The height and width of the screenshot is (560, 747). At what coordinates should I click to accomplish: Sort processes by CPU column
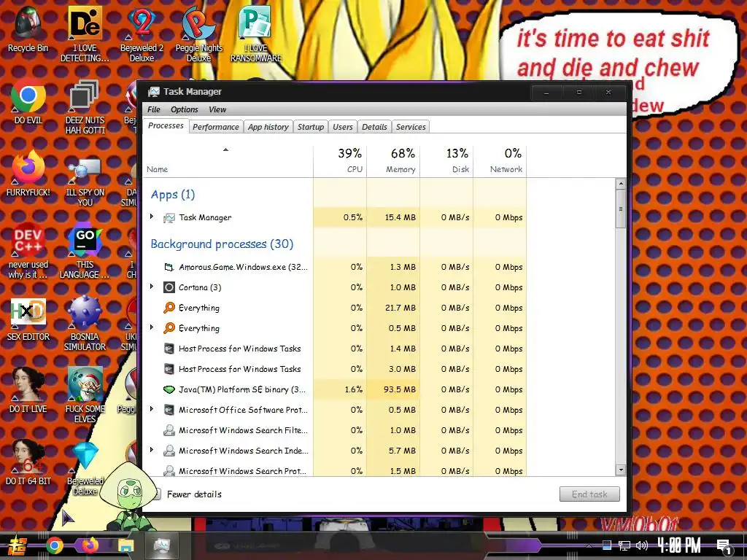(x=340, y=160)
